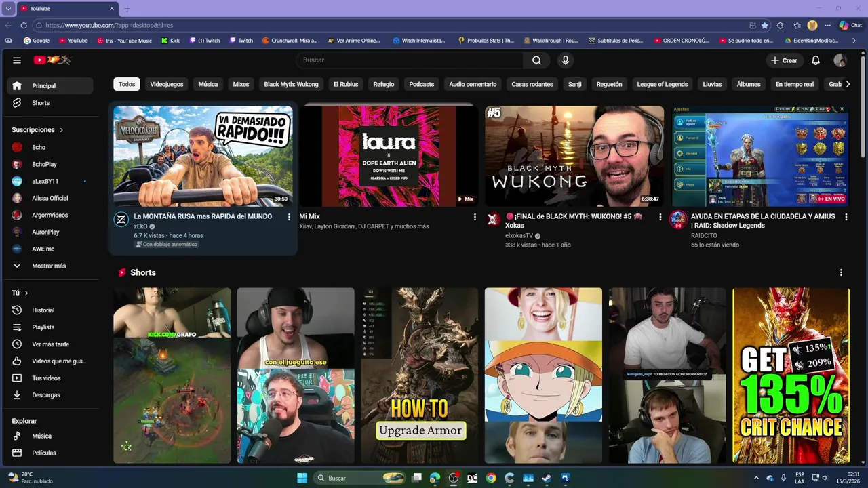Open Historial in the sidebar
The height and width of the screenshot is (488, 868).
(50, 310)
